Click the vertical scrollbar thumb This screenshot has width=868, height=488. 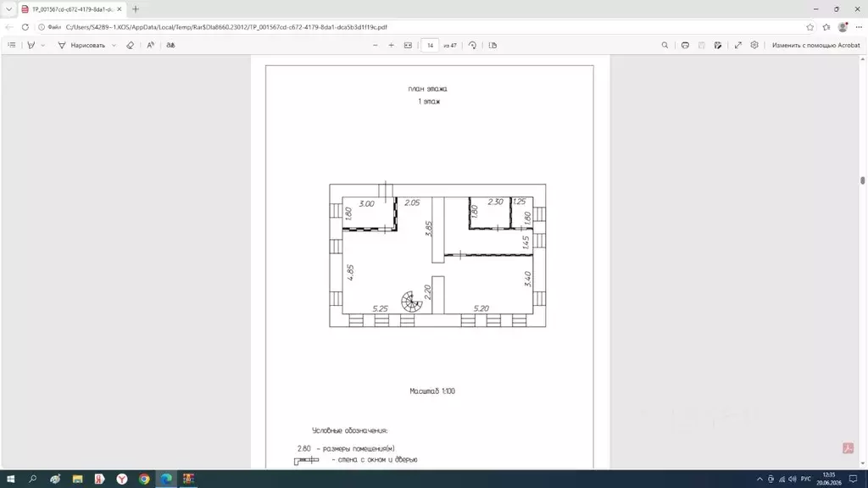[x=862, y=180]
